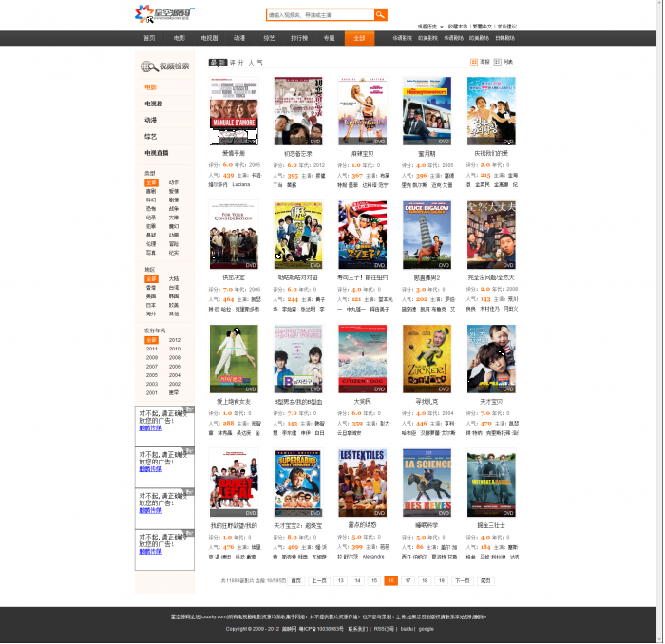Screen dimensions: 665x644
Task: Close the first sidebar advertisement box
Action: 189,409
